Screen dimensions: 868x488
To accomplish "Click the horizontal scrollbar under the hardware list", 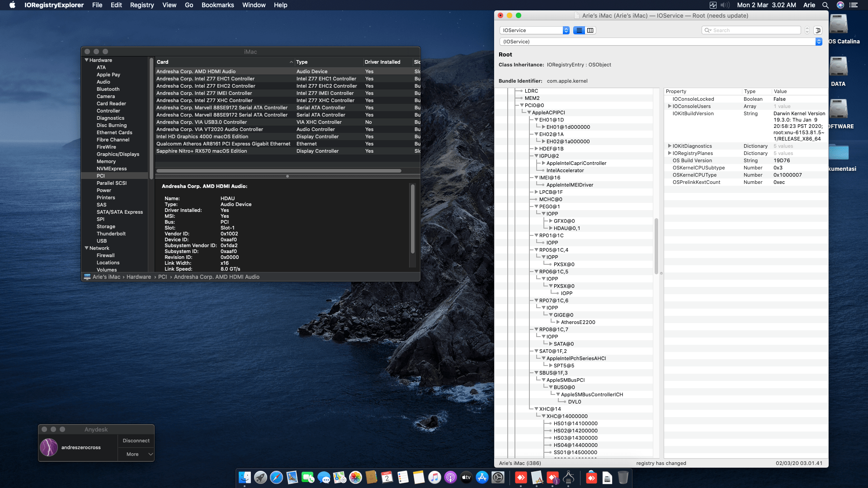I will click(279, 171).
